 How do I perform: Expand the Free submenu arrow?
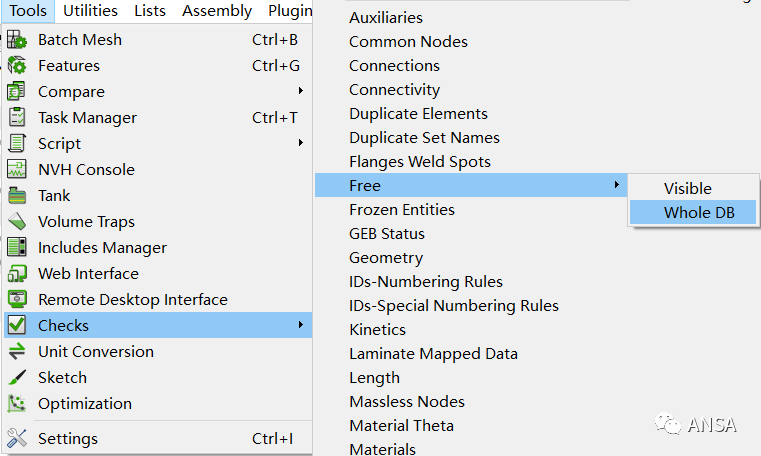click(x=616, y=185)
